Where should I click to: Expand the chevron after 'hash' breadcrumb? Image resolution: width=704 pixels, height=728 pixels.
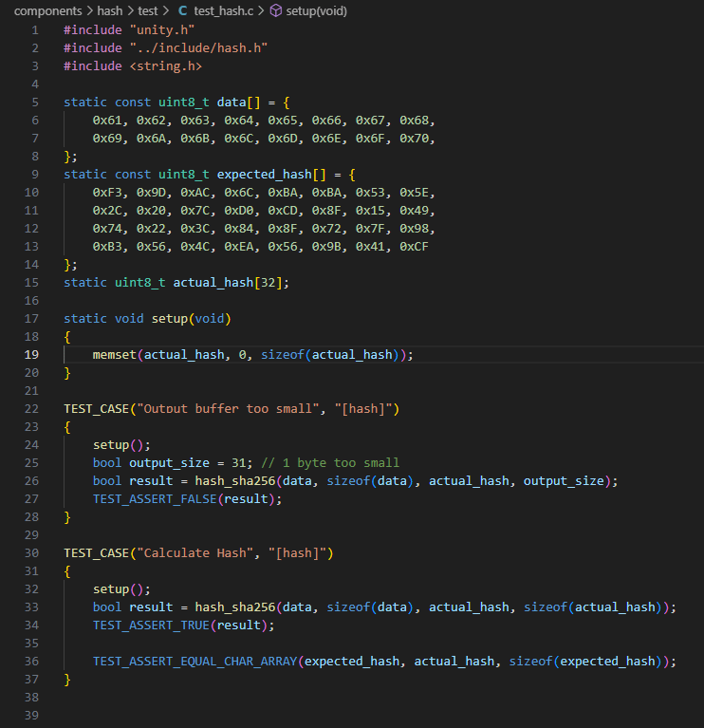[x=130, y=10]
